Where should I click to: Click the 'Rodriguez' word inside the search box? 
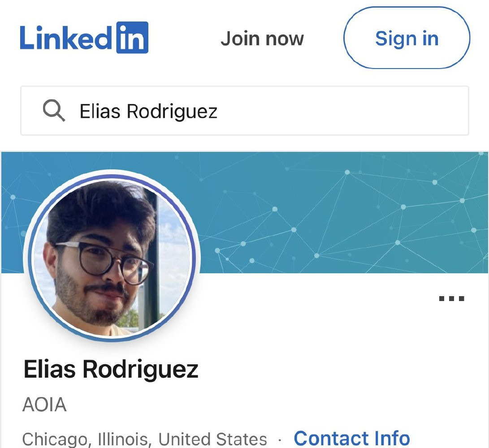[172, 112]
